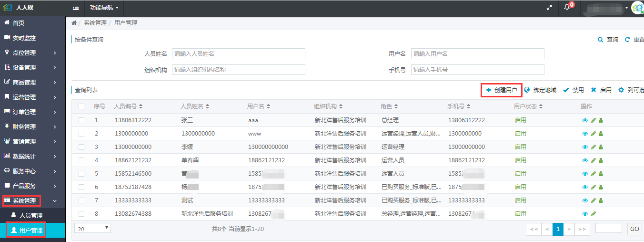Screen dimensions: 644x242
Task: Click person icon in row 6 18752187428
Action: tap(601, 187)
